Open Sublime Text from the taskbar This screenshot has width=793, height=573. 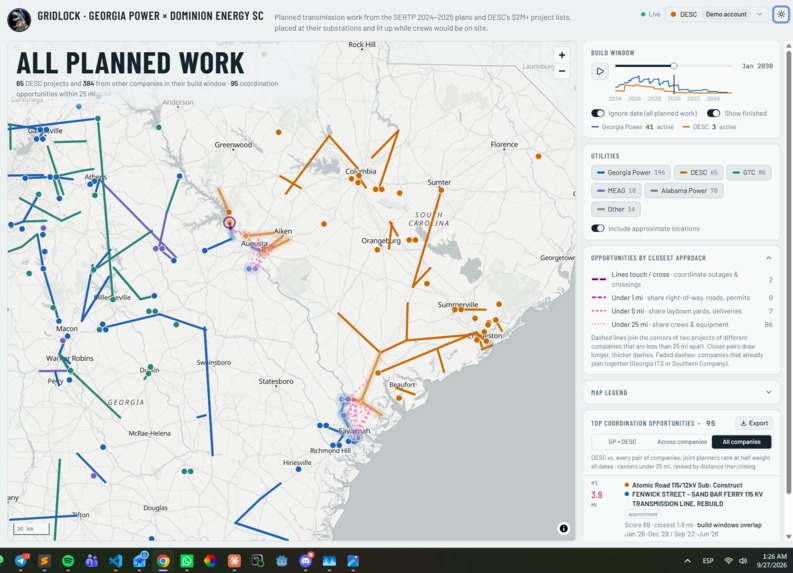pyautogui.click(x=44, y=560)
